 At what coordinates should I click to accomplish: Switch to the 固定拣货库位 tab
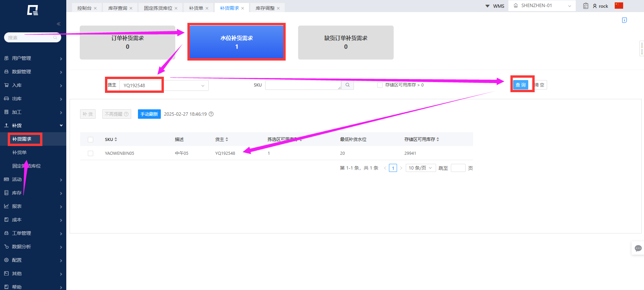tap(158, 8)
